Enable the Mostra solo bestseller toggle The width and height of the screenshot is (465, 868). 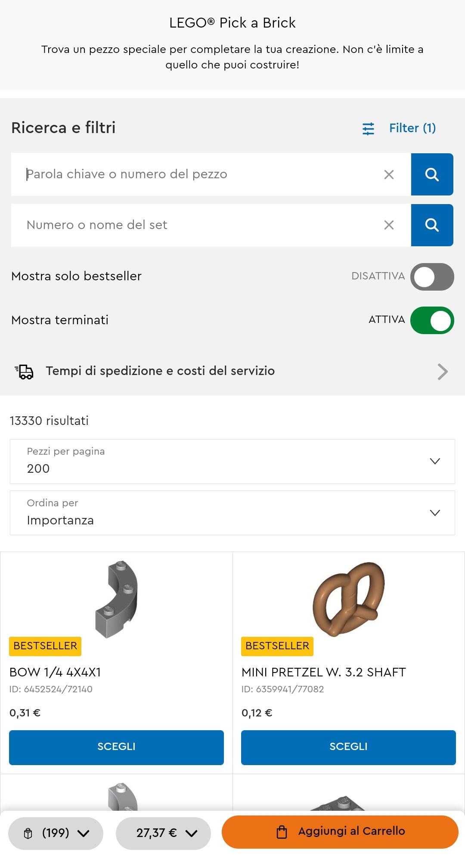pyautogui.click(x=432, y=277)
